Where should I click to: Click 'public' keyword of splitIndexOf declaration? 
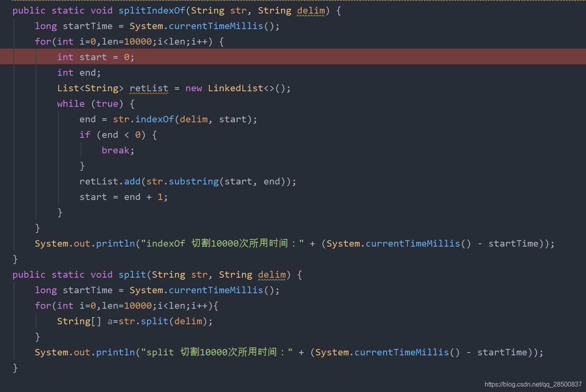click(29, 11)
